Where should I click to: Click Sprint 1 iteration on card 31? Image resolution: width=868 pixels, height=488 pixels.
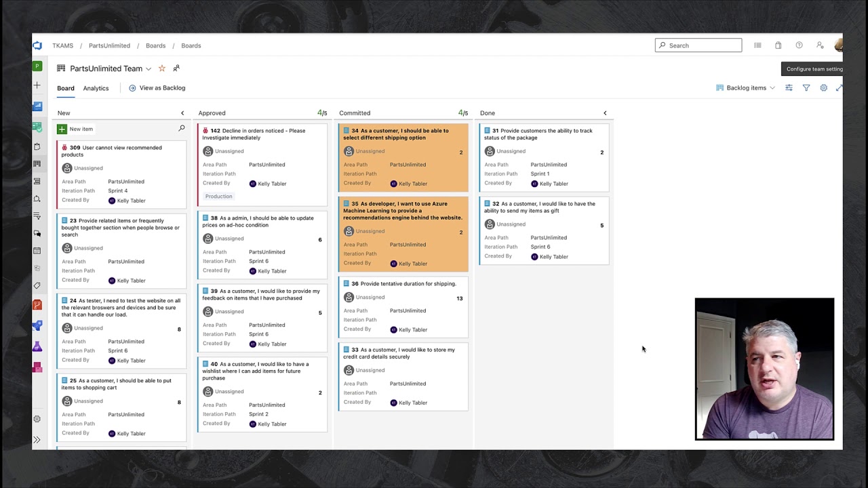pyautogui.click(x=540, y=174)
